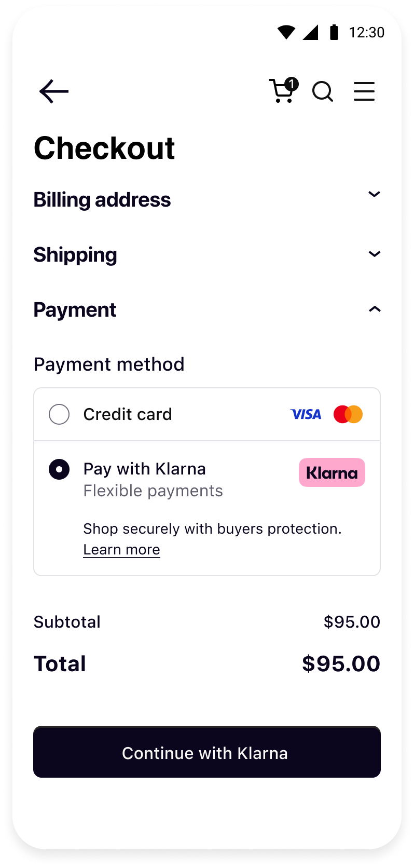Open search with the magnifier icon

[x=323, y=91]
